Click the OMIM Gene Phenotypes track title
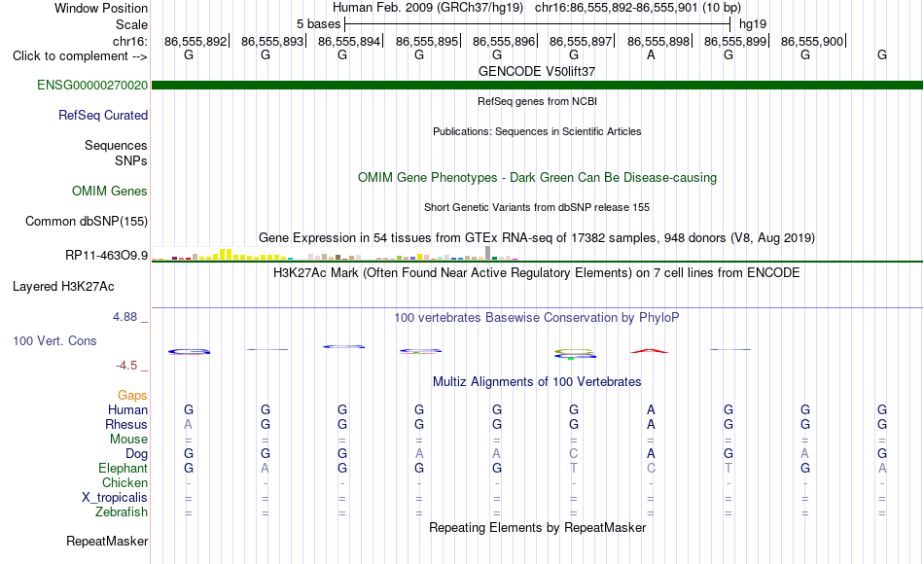This screenshot has height=564, width=924. (x=537, y=177)
